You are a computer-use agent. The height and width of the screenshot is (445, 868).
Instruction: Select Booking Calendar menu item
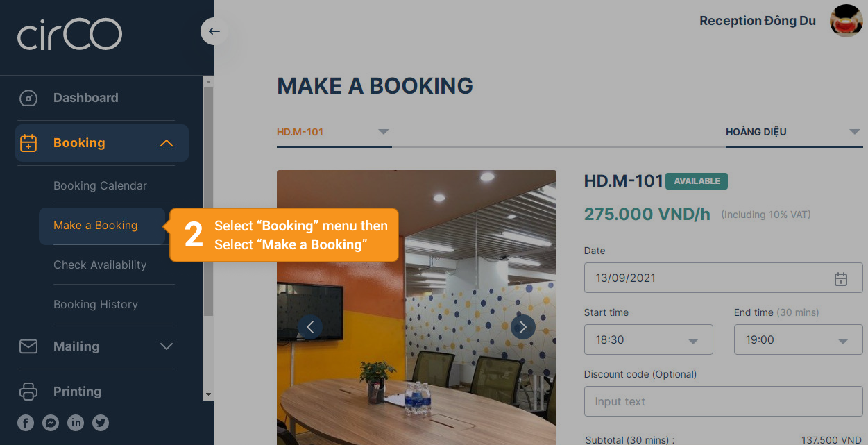[100, 186]
